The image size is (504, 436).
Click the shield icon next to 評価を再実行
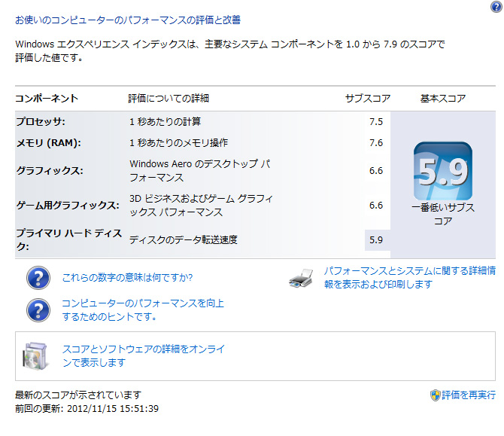(435, 395)
